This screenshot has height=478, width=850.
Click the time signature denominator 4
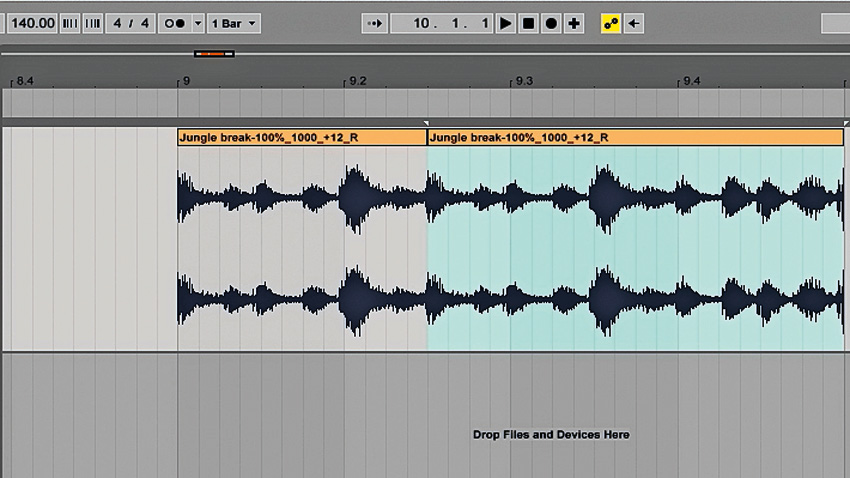pyautogui.click(x=145, y=23)
